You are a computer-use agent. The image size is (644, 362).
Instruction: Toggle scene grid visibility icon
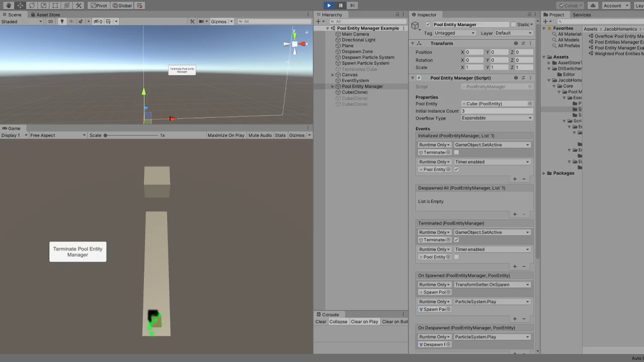(x=108, y=22)
